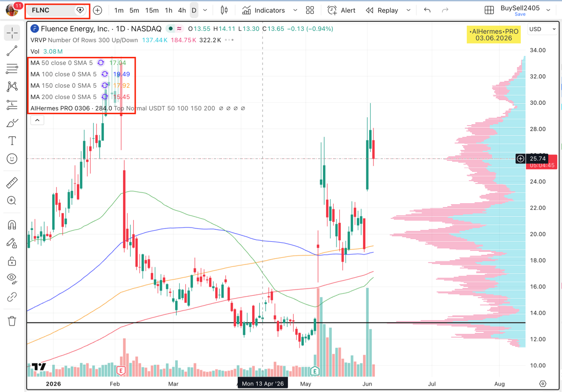Switch to 1h timeframe
562x392 pixels.
click(x=168, y=10)
